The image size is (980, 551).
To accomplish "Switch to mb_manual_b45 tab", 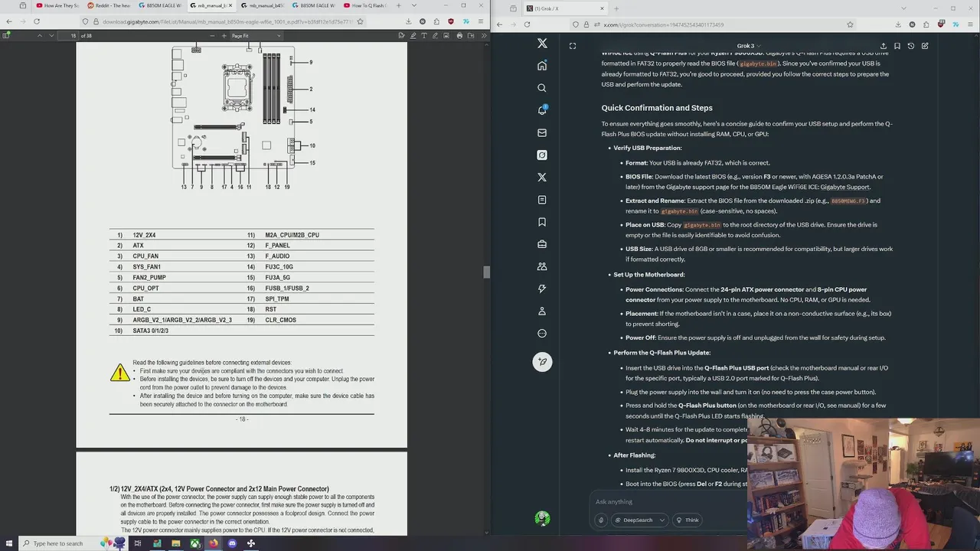I will click(263, 5).
